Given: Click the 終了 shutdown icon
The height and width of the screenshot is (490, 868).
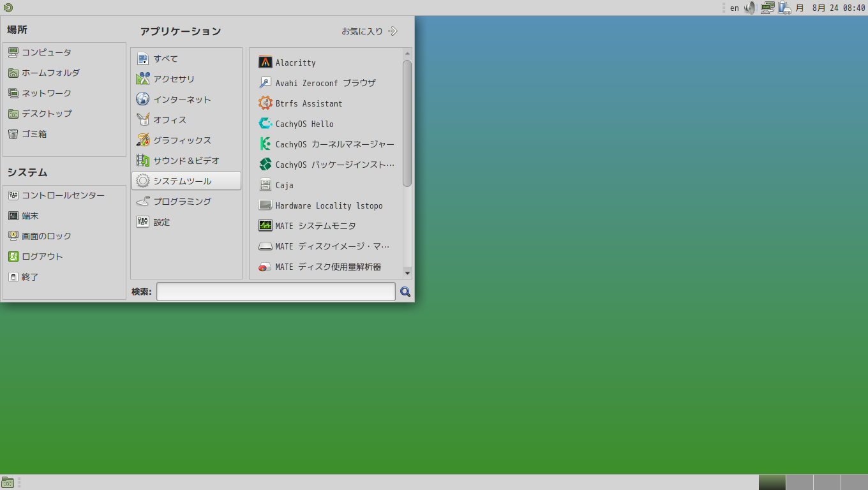Looking at the screenshot, I should (13, 277).
